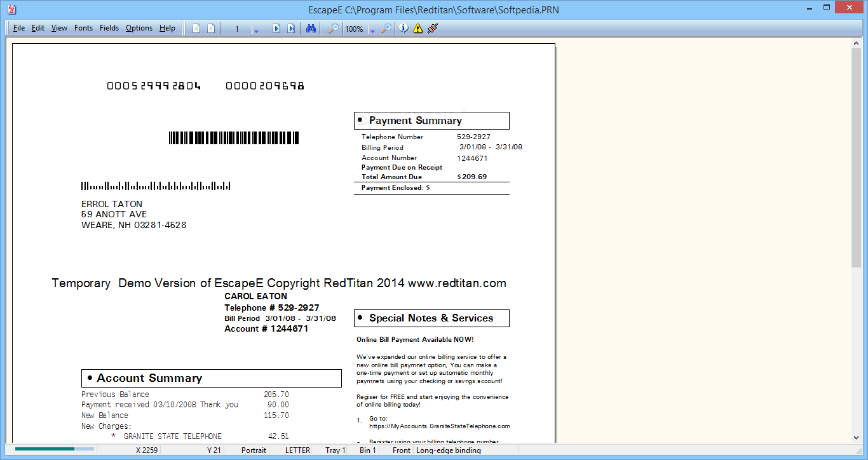
Task: Zoom in with magnifier plus icon
Action: click(x=386, y=29)
